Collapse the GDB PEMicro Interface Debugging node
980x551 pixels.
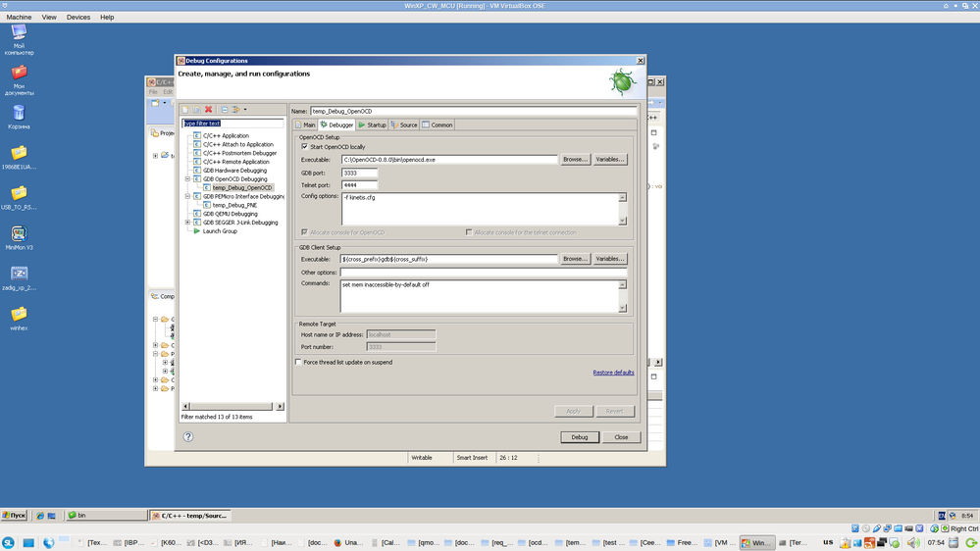click(187, 196)
